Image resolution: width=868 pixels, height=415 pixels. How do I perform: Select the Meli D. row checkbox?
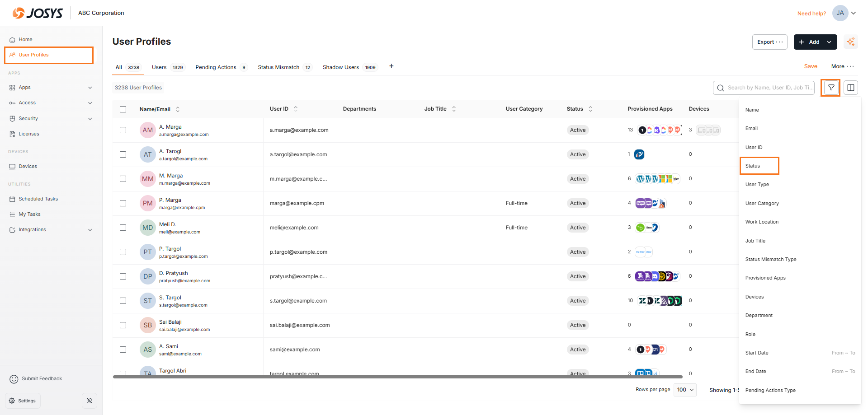(123, 228)
